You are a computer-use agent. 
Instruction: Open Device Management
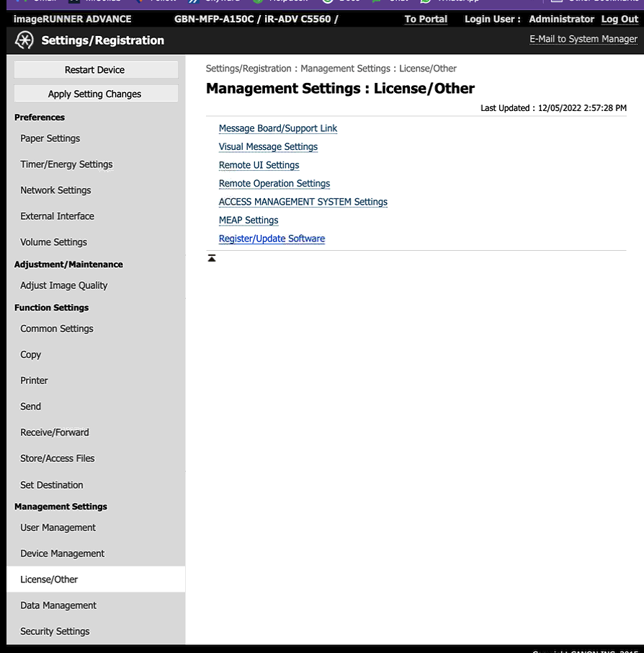pyautogui.click(x=62, y=554)
